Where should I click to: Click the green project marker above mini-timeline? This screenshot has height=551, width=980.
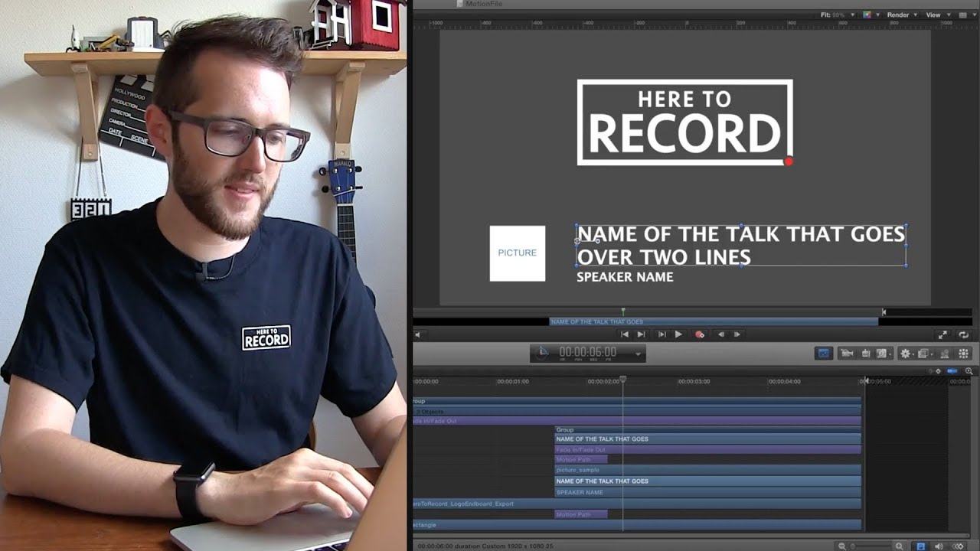click(x=623, y=311)
